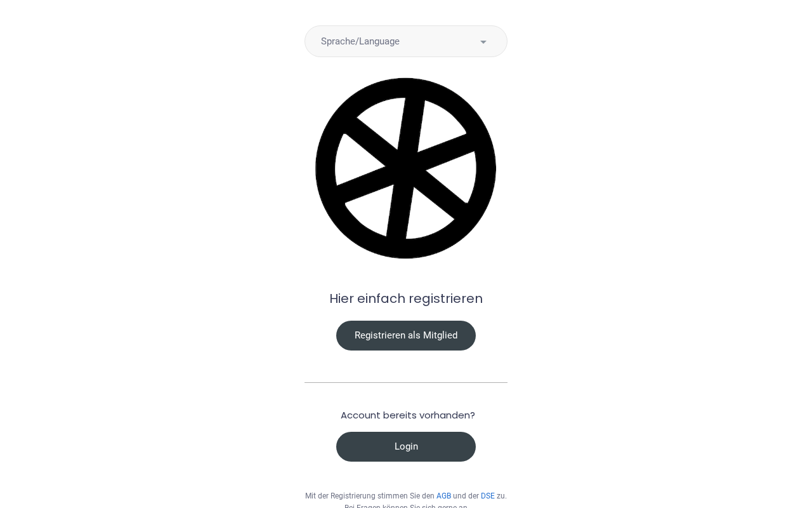
Task: Click the dropdown arrow in the language selector
Action: tap(483, 42)
